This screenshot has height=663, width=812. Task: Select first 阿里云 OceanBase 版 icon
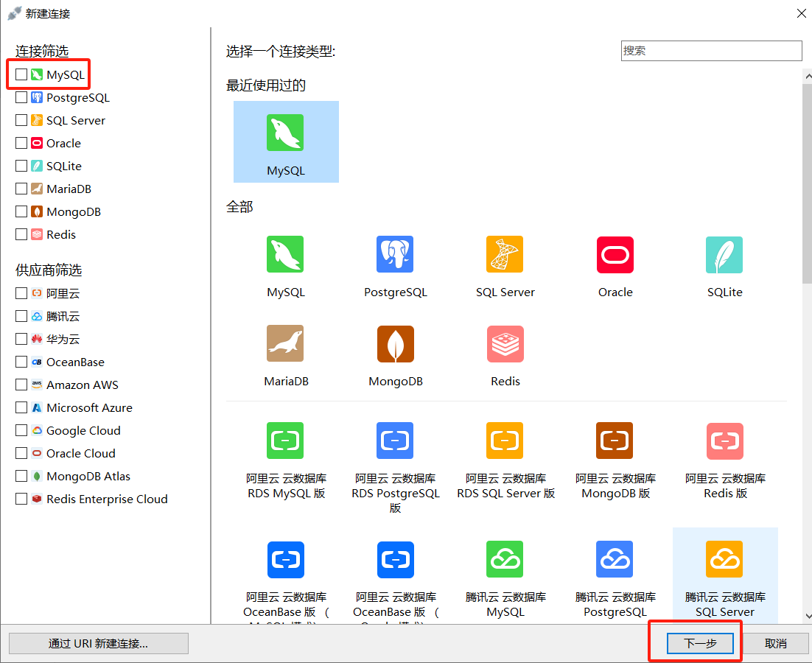click(x=285, y=559)
